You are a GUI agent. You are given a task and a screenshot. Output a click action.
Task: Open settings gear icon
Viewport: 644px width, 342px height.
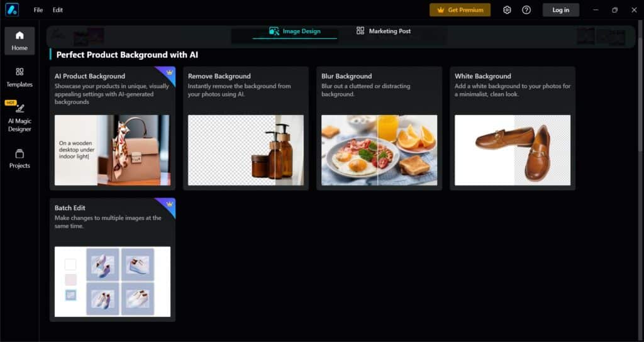tap(507, 10)
